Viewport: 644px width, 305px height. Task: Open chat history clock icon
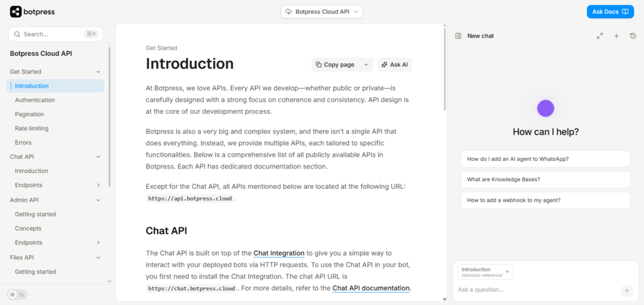click(633, 36)
